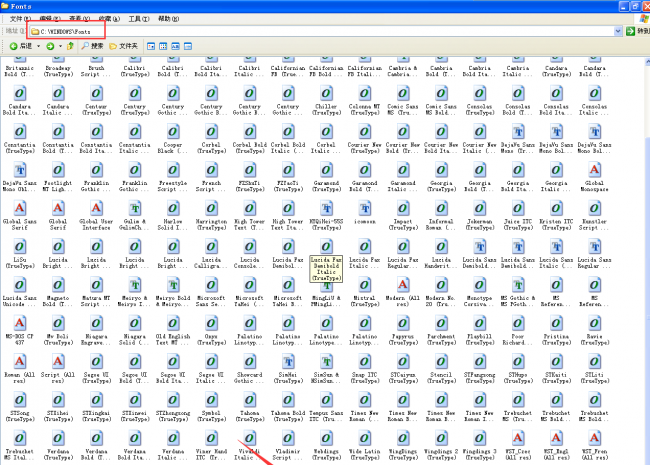Select the Jokerman (TrueType) font icon
Image resolution: width=650 pixels, height=465 pixels.
click(x=480, y=208)
